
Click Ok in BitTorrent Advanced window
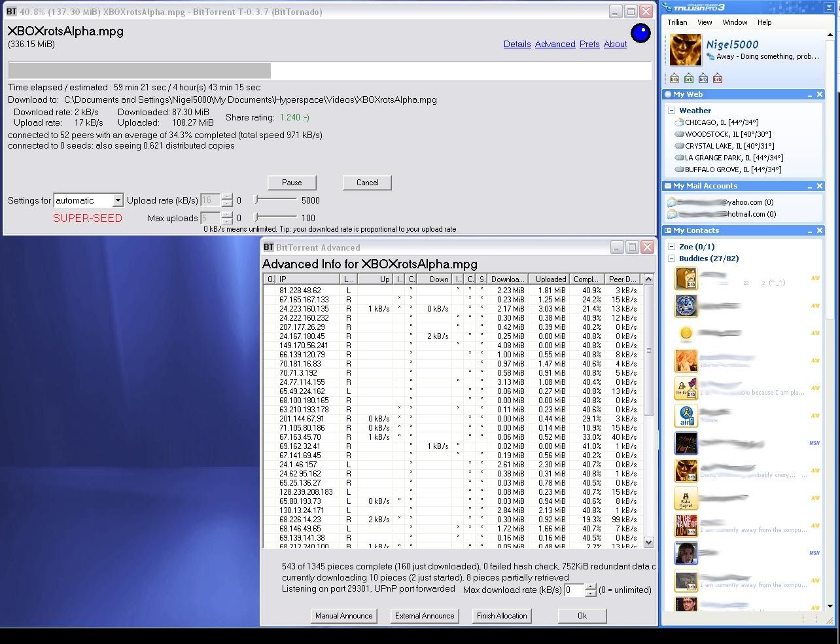point(582,616)
